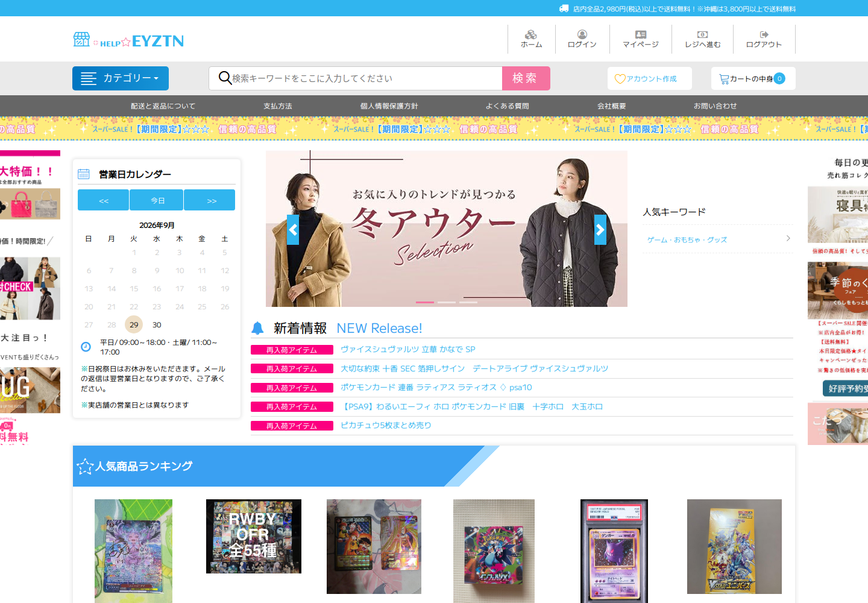Open 支払方法 menu item

pyautogui.click(x=278, y=106)
